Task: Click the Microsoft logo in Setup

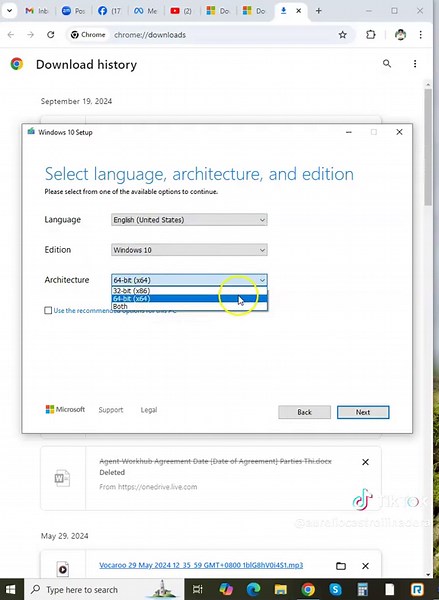Action: pyautogui.click(x=65, y=409)
